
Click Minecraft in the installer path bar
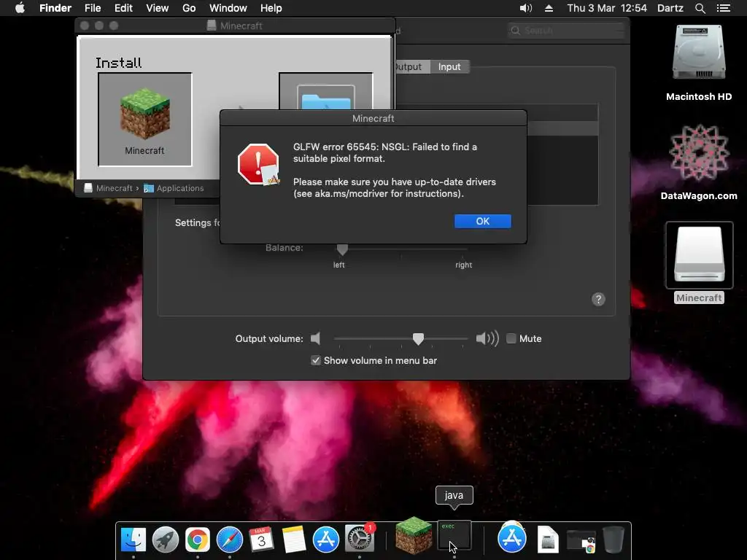[x=109, y=188]
